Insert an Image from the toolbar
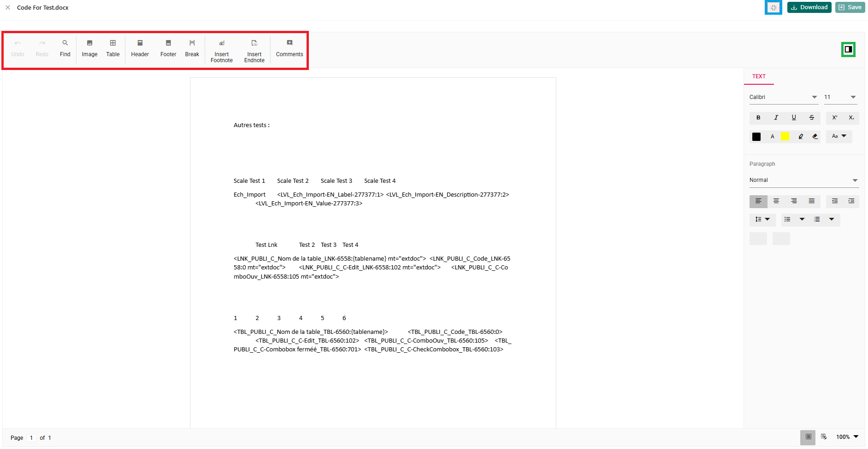The width and height of the screenshot is (868, 449). coord(89,48)
